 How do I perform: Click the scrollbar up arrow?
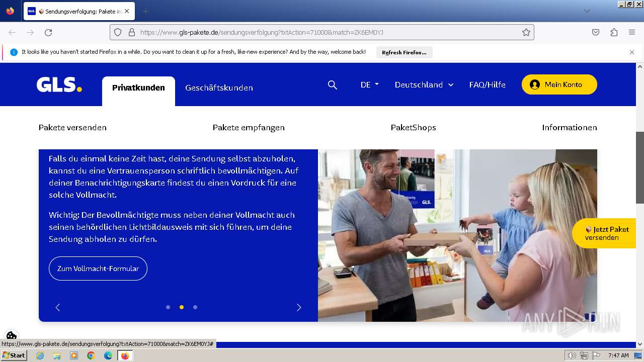tap(640, 66)
